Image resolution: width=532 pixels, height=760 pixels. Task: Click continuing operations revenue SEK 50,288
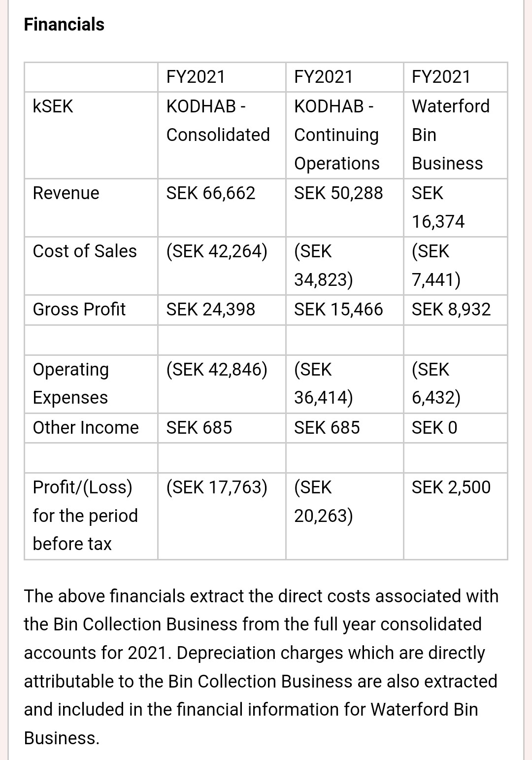click(338, 193)
